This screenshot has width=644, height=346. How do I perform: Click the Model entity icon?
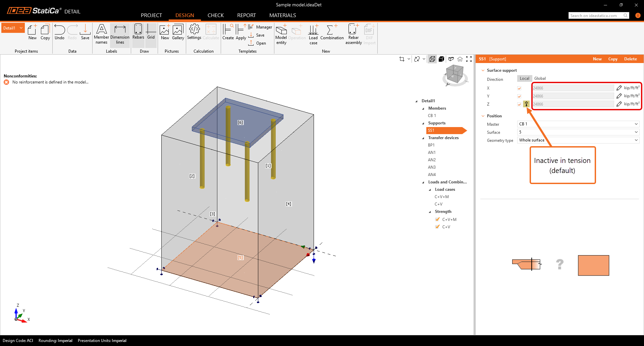[x=281, y=34]
